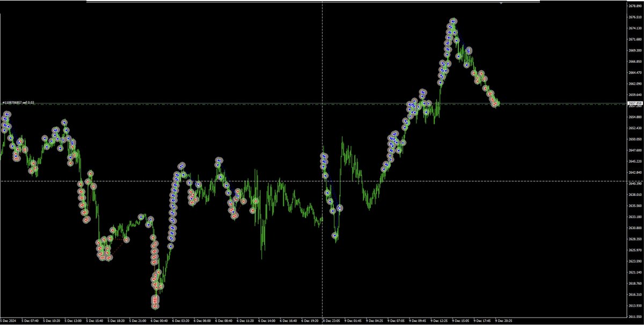Click the 8 Dec 23:05 time label
The height and width of the screenshot is (325, 644).
tap(333, 321)
